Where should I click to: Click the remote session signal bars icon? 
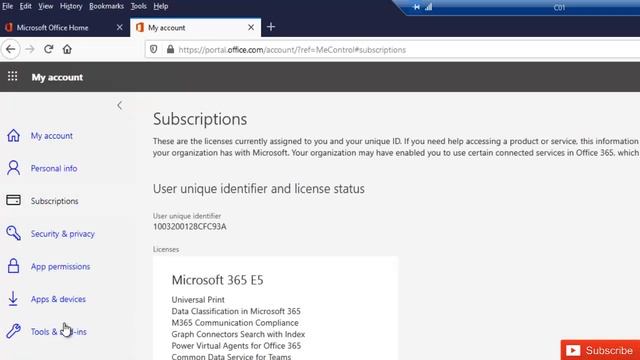coord(429,7)
